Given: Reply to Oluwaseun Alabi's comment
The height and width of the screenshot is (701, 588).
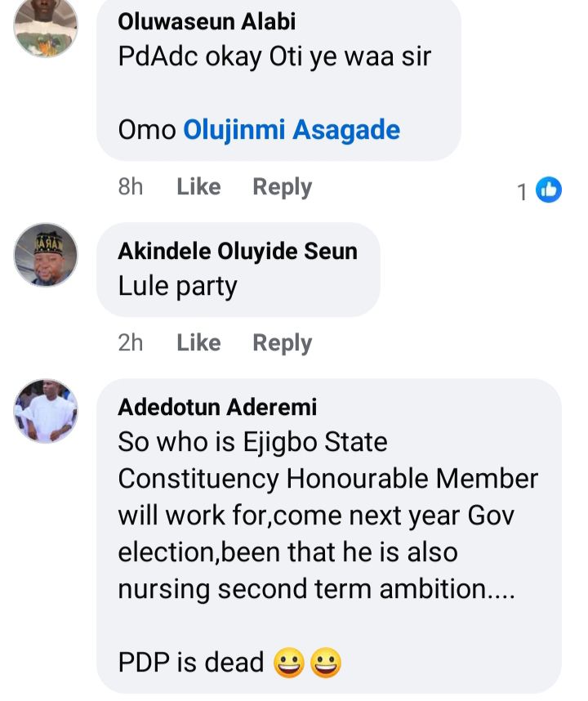Looking at the screenshot, I should pos(282,187).
